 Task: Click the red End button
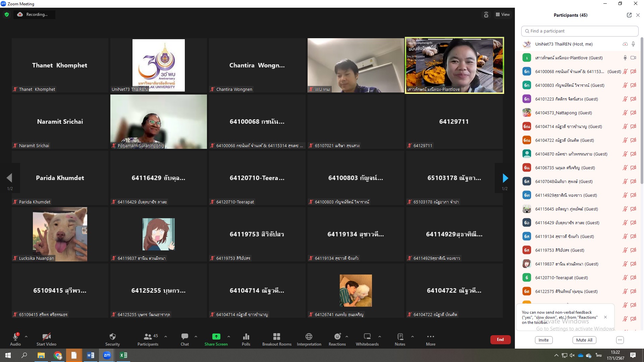click(x=500, y=340)
